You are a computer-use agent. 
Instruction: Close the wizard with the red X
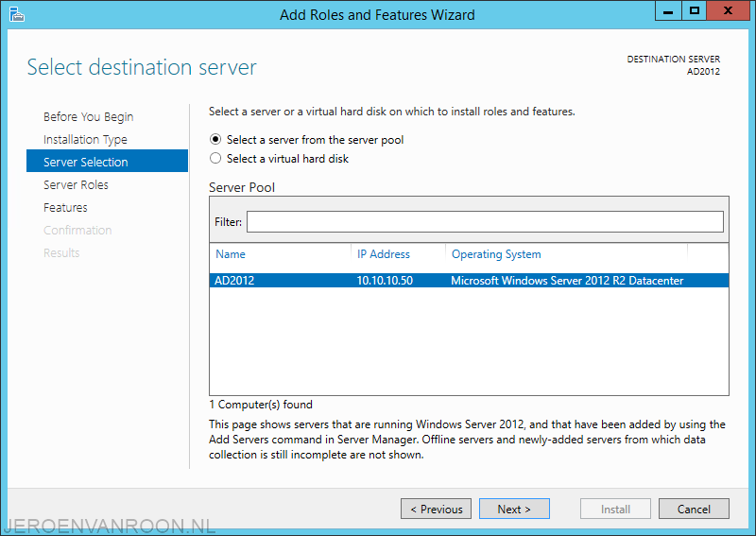[728, 10]
